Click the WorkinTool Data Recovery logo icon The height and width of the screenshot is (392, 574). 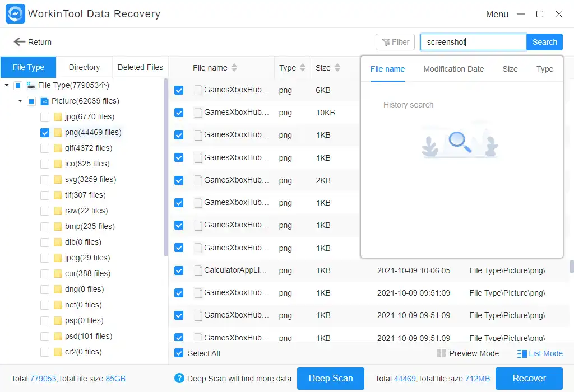pyautogui.click(x=15, y=14)
